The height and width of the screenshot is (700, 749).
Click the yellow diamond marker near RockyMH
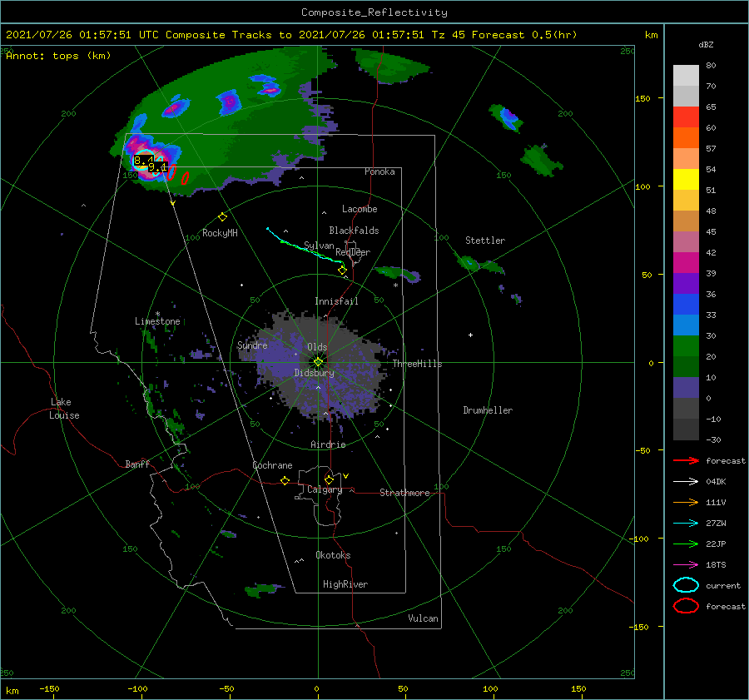pos(222,217)
